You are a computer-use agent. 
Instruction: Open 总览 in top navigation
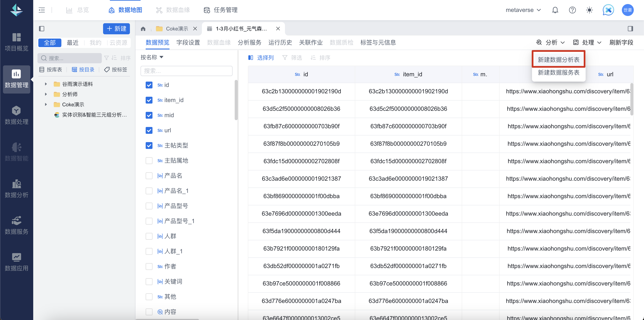click(x=78, y=10)
